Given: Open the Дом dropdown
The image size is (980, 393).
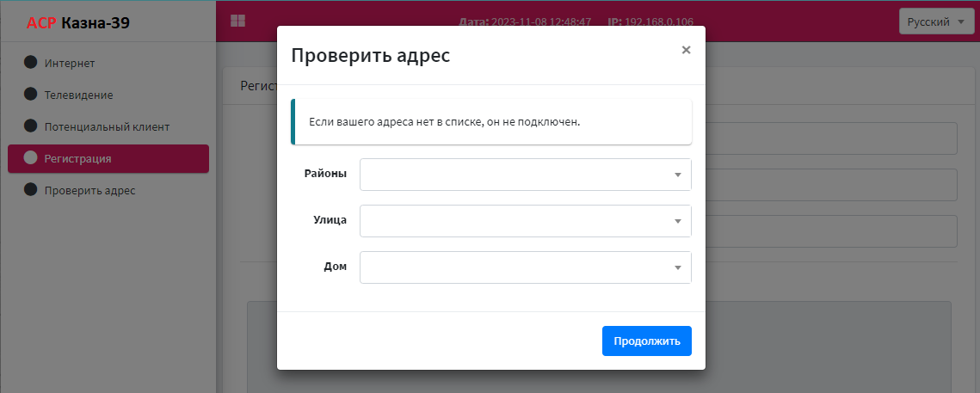Looking at the screenshot, I should tap(525, 267).
